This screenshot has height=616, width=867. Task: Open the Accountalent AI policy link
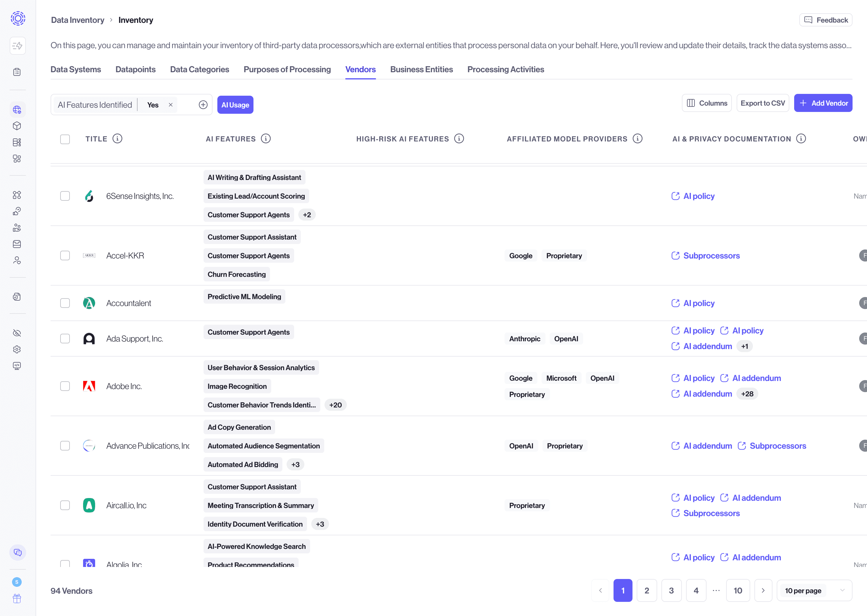pos(693,303)
